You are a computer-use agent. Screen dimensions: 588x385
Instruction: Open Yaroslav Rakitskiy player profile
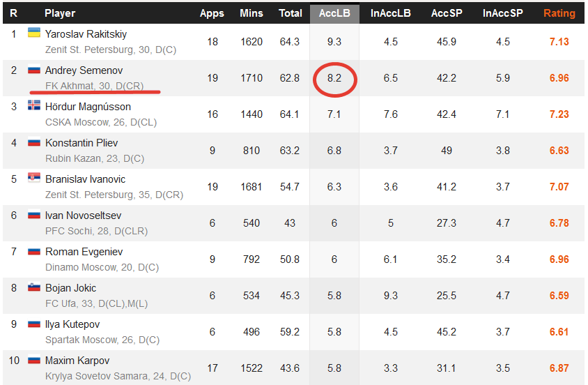click(86, 34)
